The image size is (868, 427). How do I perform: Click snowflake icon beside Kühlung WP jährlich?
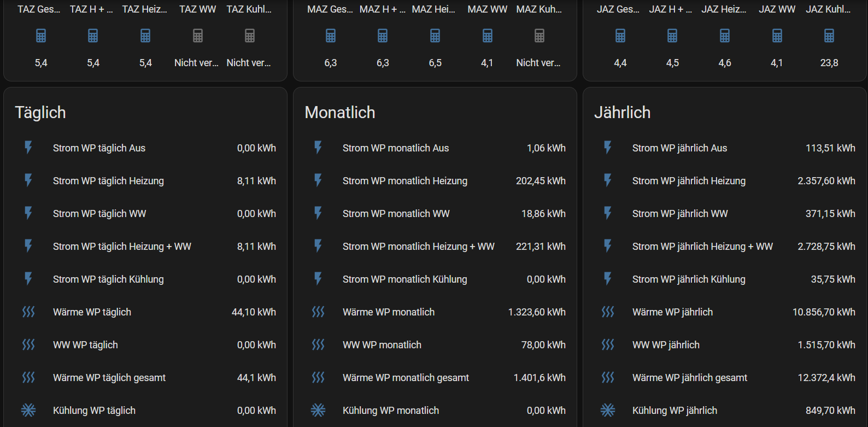pos(608,410)
